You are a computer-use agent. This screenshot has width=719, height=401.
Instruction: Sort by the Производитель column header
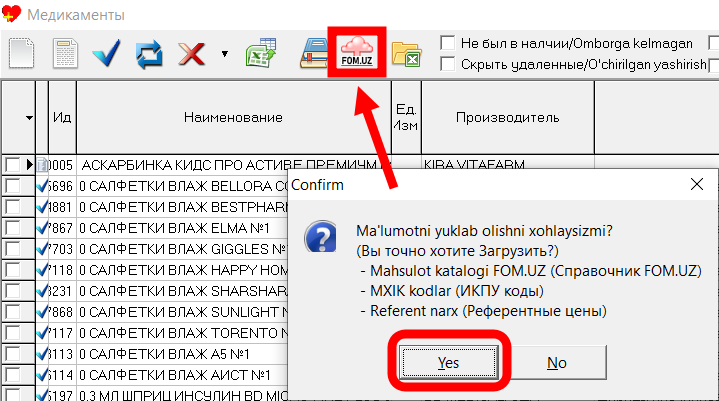click(508, 117)
